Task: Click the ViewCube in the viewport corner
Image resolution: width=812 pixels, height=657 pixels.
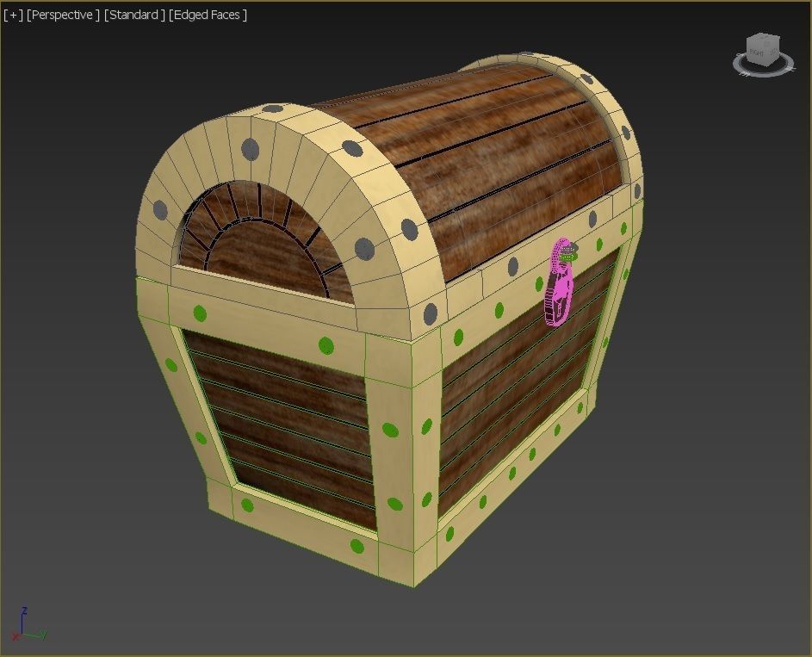Action: click(x=763, y=50)
